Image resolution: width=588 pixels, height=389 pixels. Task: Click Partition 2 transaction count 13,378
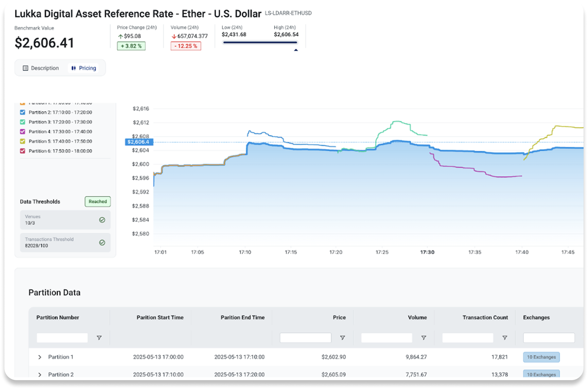[x=500, y=375]
